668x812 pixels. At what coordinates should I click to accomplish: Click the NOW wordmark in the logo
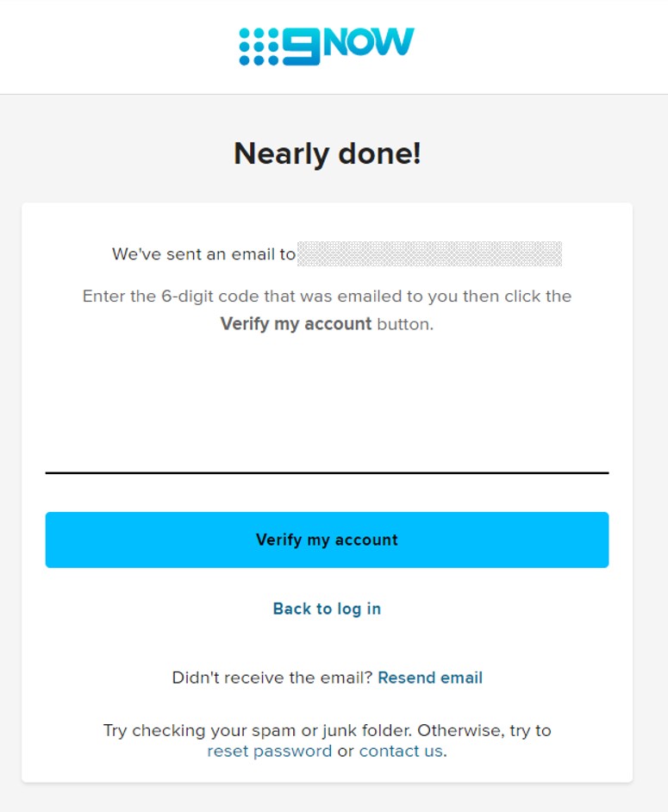pyautogui.click(x=369, y=42)
